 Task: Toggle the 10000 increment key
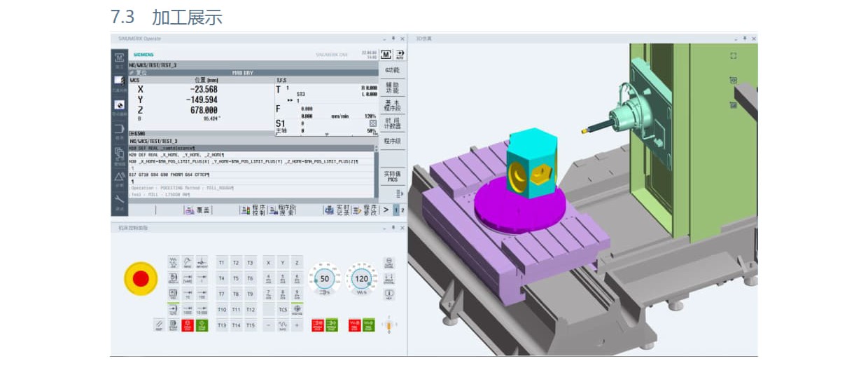(202, 309)
